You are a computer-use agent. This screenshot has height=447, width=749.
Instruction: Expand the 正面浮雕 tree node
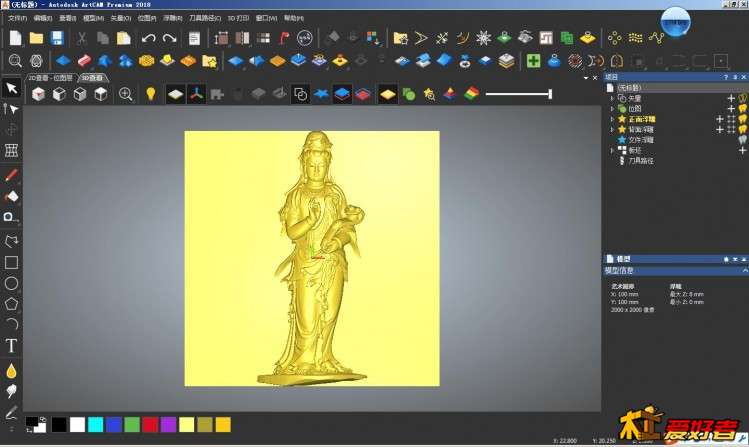612,119
